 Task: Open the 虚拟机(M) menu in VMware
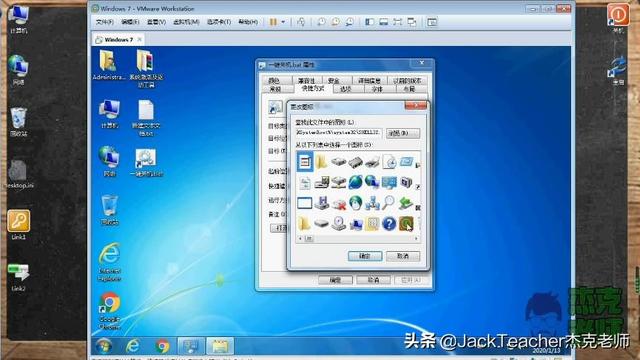coord(186,22)
